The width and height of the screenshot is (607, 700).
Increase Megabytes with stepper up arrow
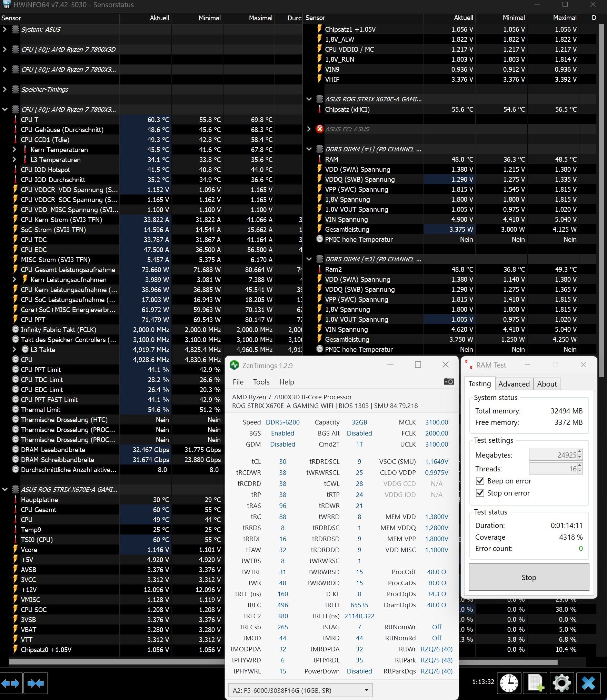580,452
